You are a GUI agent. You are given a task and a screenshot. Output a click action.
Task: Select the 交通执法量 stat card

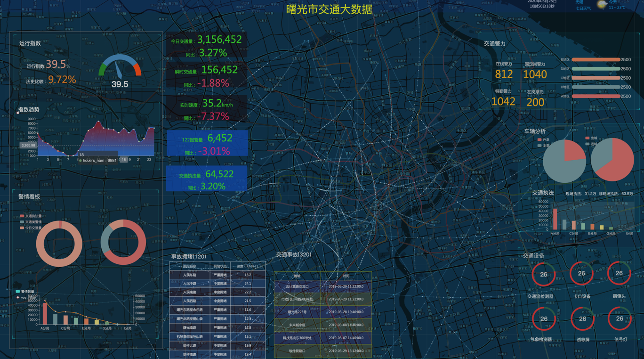[207, 179]
